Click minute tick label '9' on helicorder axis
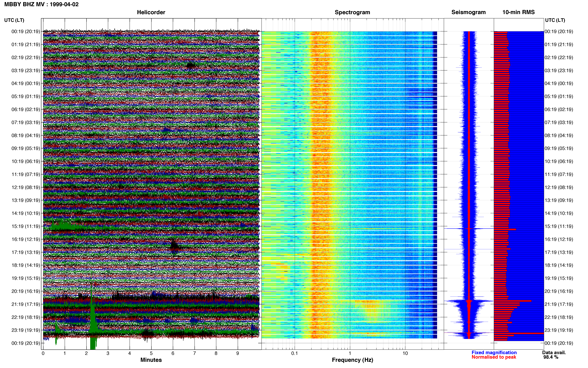Screen dimensions: 588x368 click(x=238, y=353)
